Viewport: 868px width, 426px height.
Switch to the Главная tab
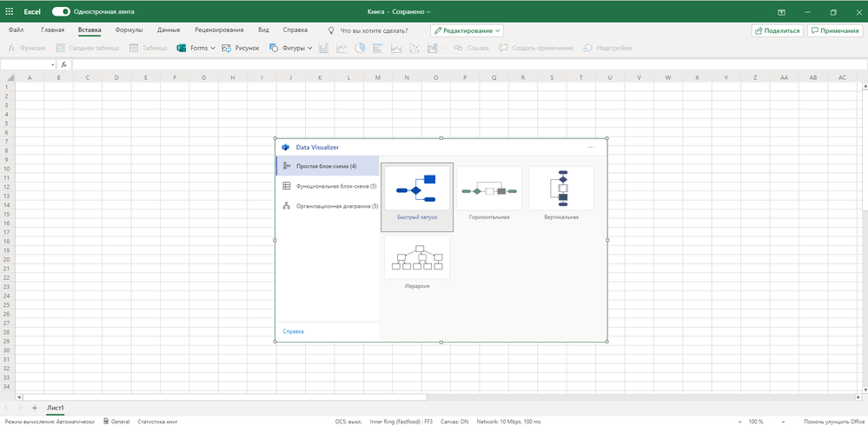[x=53, y=30]
